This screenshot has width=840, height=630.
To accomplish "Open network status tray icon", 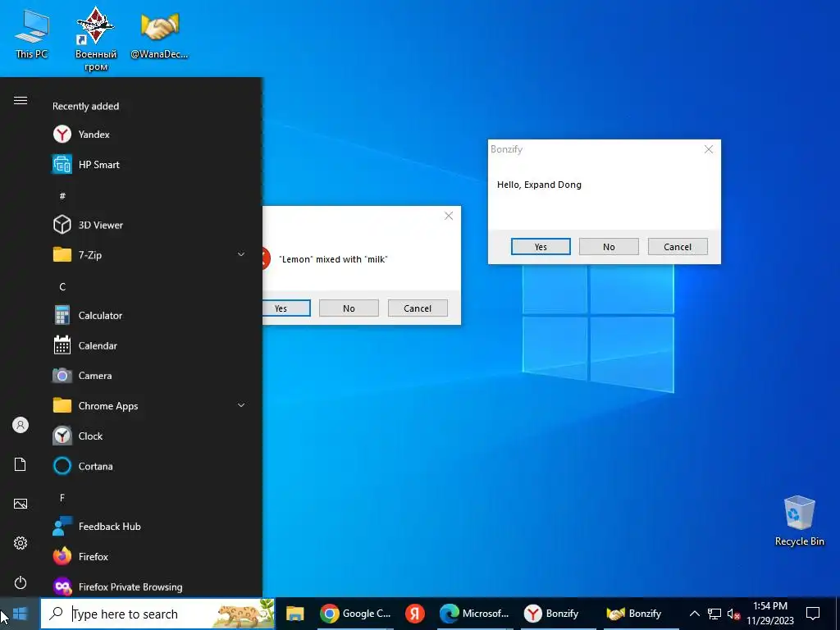I will click(x=714, y=614).
